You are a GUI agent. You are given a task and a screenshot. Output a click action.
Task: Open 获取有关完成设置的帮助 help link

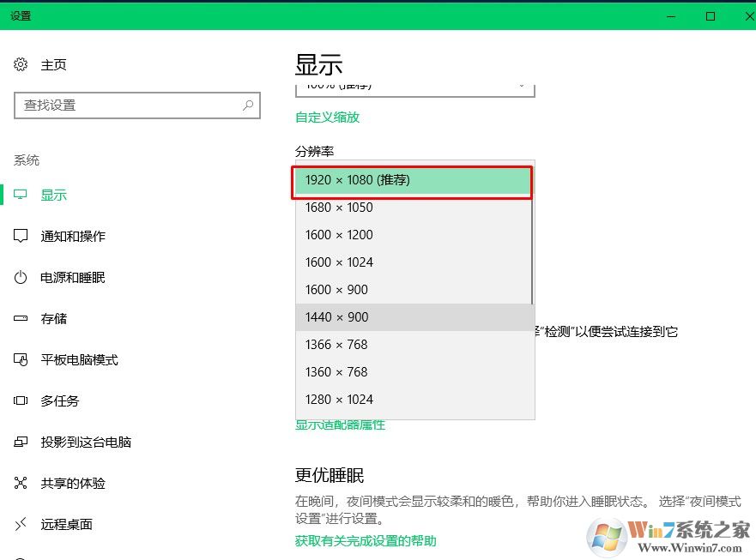click(366, 541)
